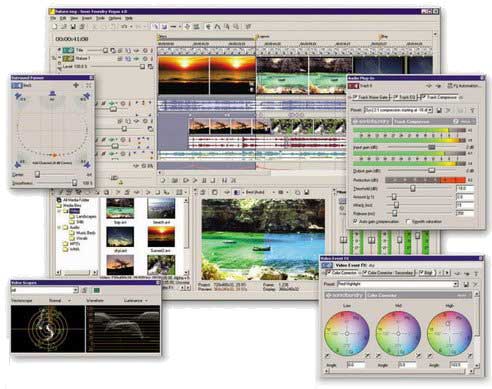492x389 pixels.
Task: Adjust the Input gain slider in Track Compressor
Action: (x=431, y=147)
